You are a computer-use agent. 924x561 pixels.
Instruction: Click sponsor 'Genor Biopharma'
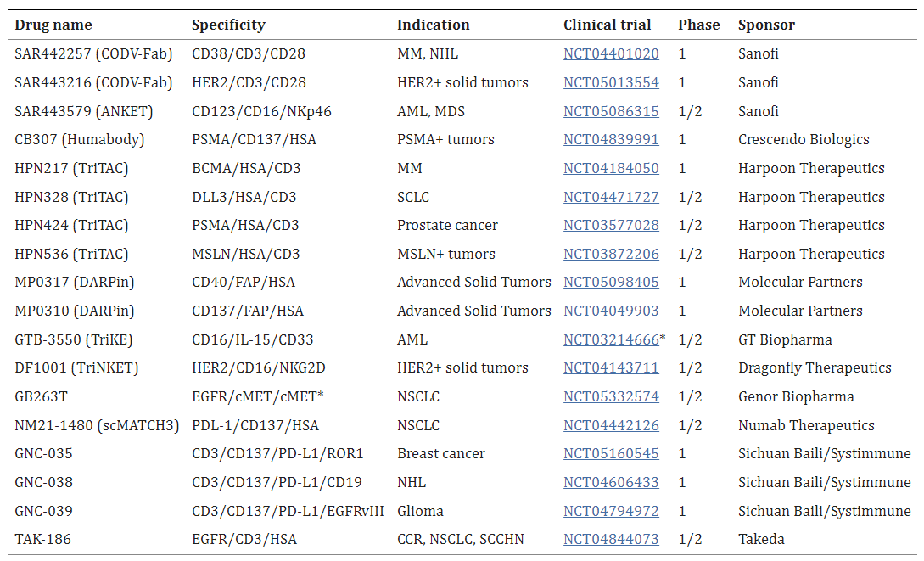click(x=796, y=396)
